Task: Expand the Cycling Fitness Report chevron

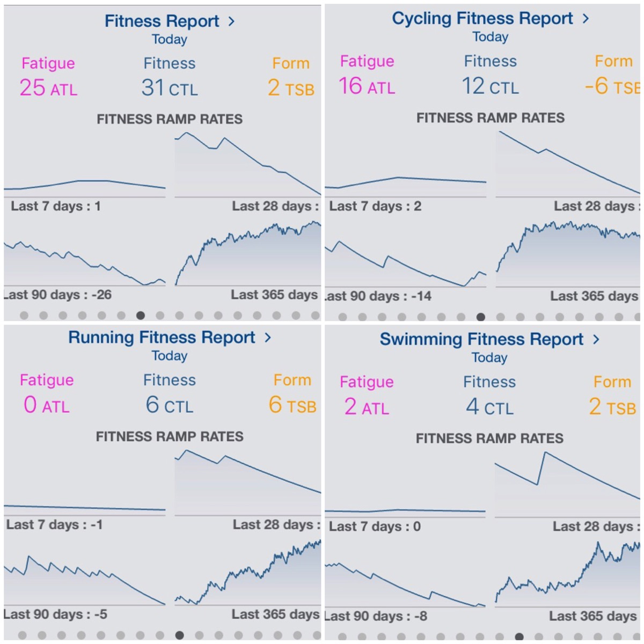Action: tap(586, 19)
